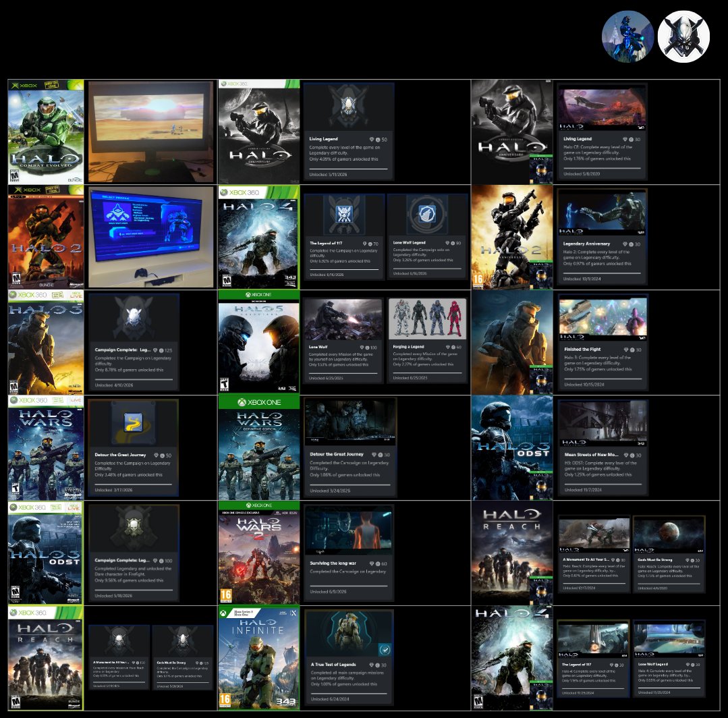728x718 pixels.
Task: Click the emblem on the small 125G Gods Must Be Strong card
Action: (x=183, y=641)
